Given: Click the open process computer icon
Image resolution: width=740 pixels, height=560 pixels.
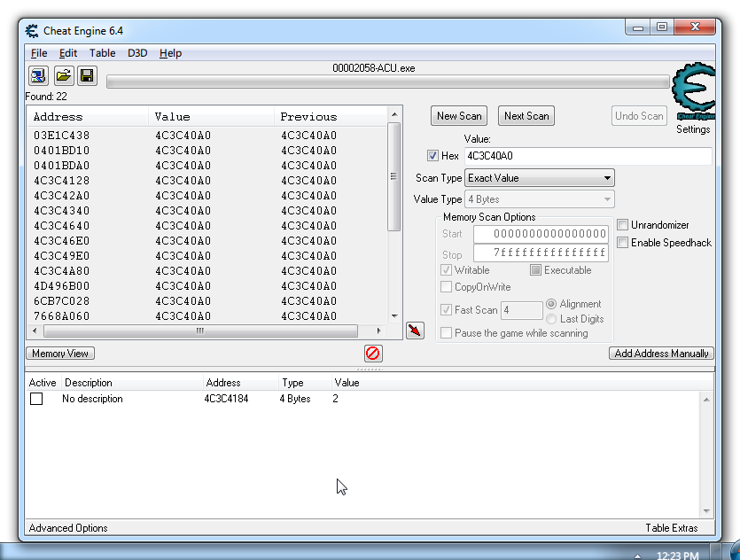Looking at the screenshot, I should click(39, 75).
